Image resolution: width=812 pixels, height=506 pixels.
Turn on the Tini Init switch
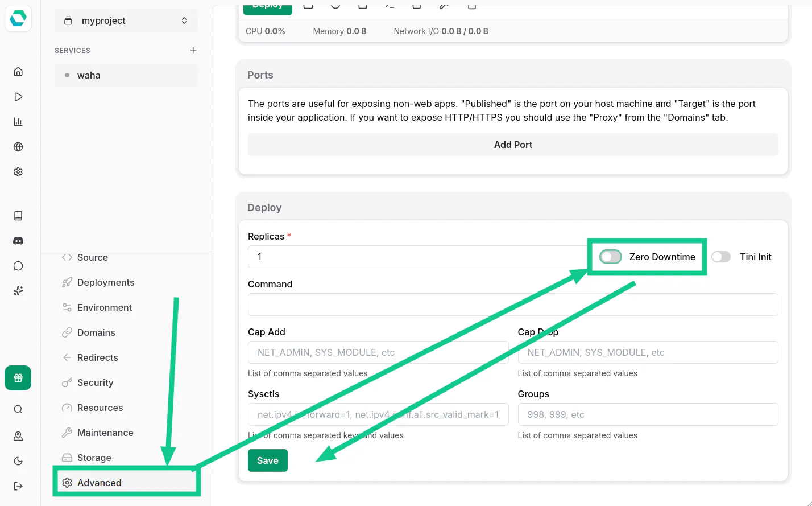point(721,257)
